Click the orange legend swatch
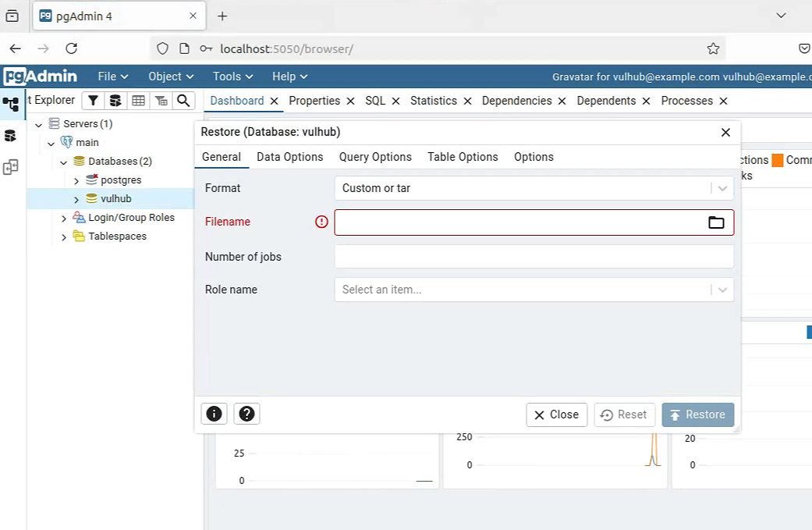Viewport: 812px width, 530px height. pyautogui.click(x=778, y=160)
